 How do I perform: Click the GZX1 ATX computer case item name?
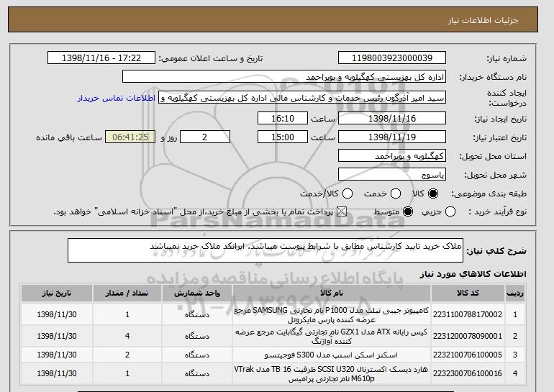click(332, 337)
